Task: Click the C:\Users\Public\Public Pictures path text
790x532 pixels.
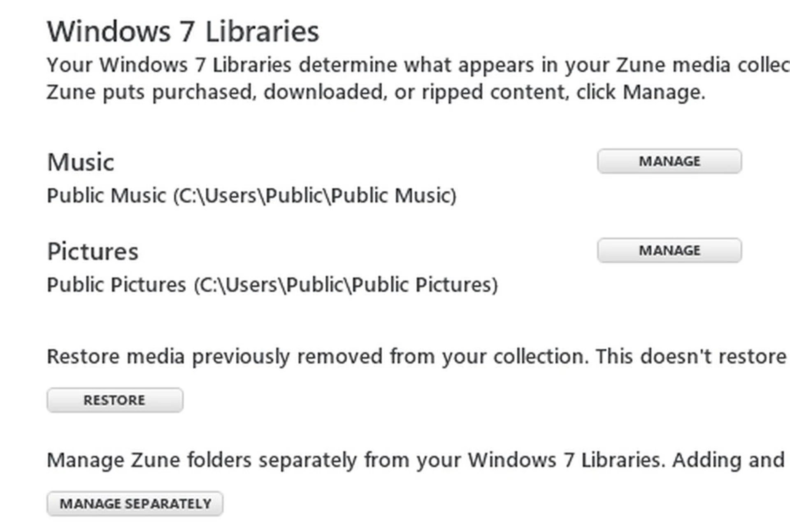Action: click(x=346, y=285)
